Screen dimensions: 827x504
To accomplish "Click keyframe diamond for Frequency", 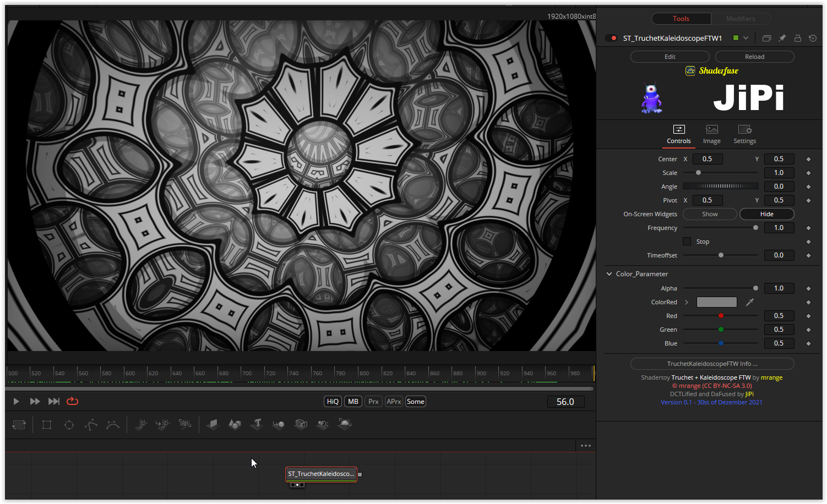I will pos(808,228).
